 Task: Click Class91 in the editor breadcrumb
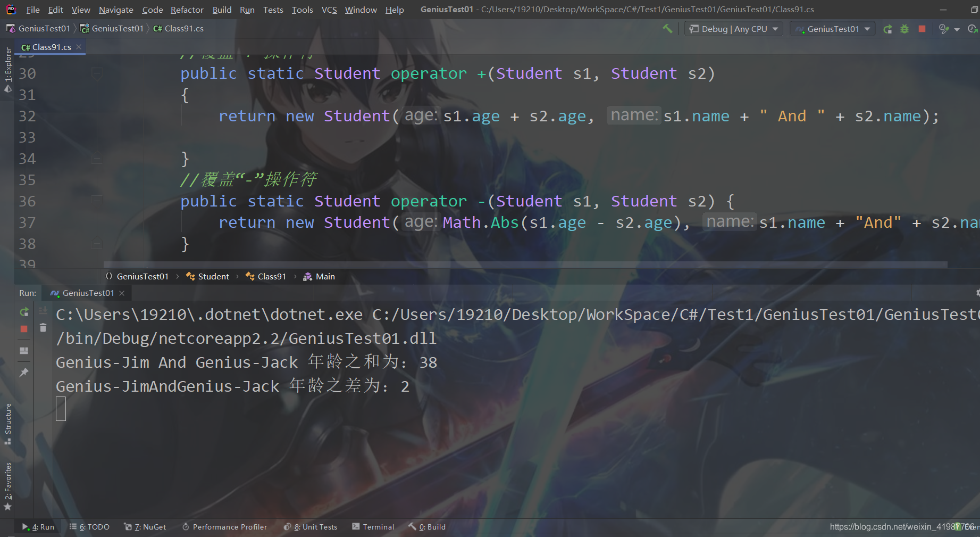266,276
